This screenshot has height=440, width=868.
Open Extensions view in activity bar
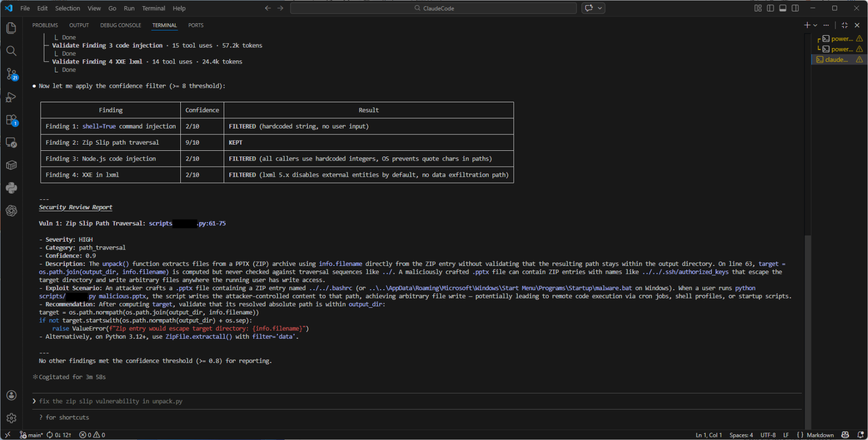point(11,120)
